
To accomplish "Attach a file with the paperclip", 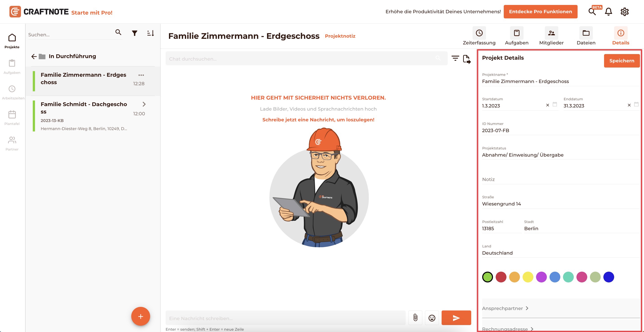I will tap(415, 317).
